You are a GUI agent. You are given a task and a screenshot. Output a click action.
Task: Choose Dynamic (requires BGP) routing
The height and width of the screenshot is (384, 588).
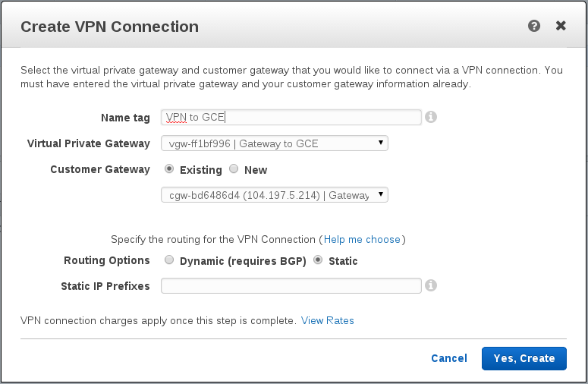pyautogui.click(x=168, y=260)
